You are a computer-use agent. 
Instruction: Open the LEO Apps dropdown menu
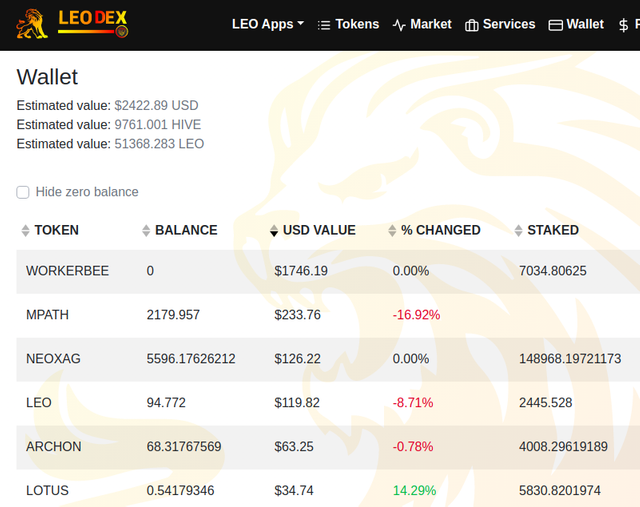click(x=268, y=24)
